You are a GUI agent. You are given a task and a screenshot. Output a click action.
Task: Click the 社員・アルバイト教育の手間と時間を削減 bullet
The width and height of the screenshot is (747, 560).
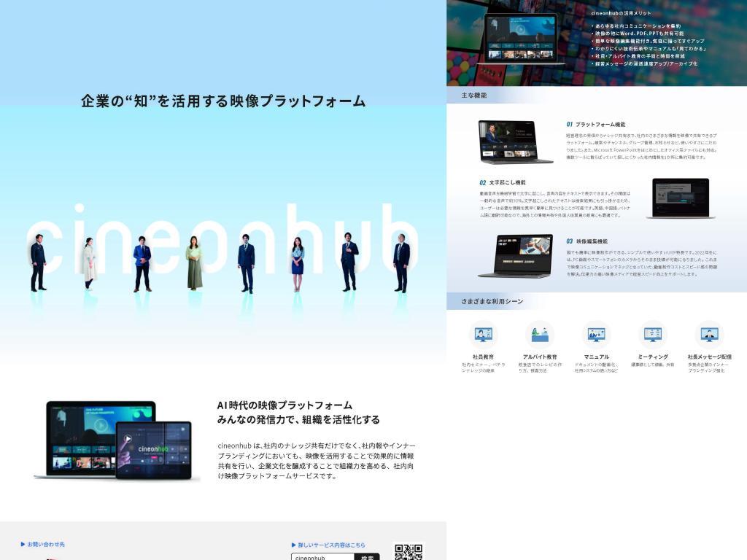[x=638, y=55]
